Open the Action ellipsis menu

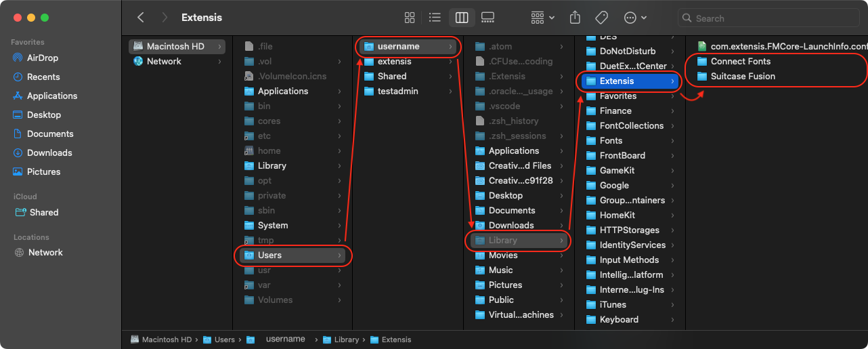click(x=634, y=18)
